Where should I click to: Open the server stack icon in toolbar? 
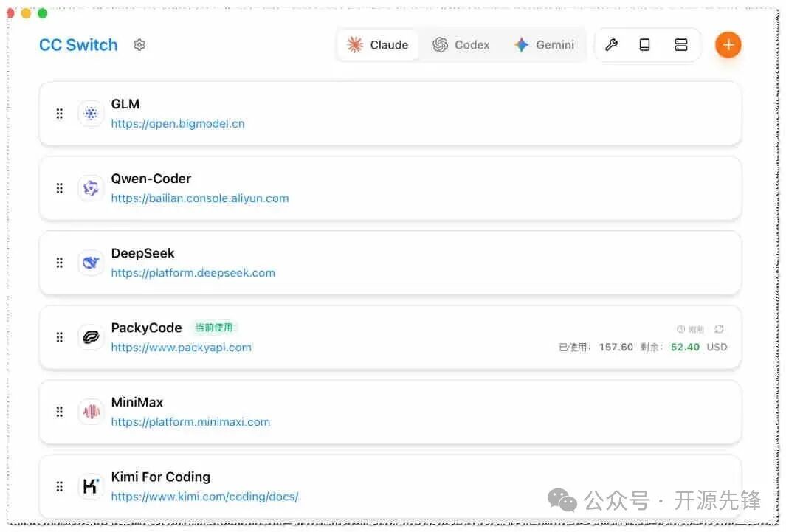point(680,45)
